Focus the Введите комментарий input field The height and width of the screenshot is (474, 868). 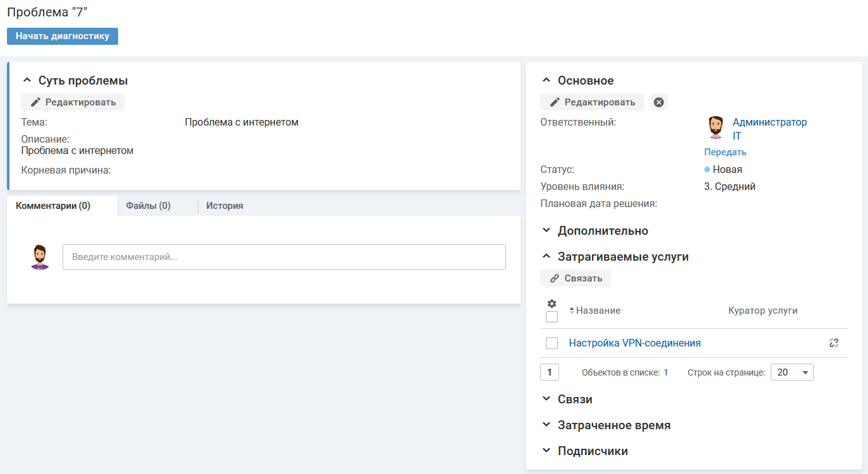(x=284, y=258)
